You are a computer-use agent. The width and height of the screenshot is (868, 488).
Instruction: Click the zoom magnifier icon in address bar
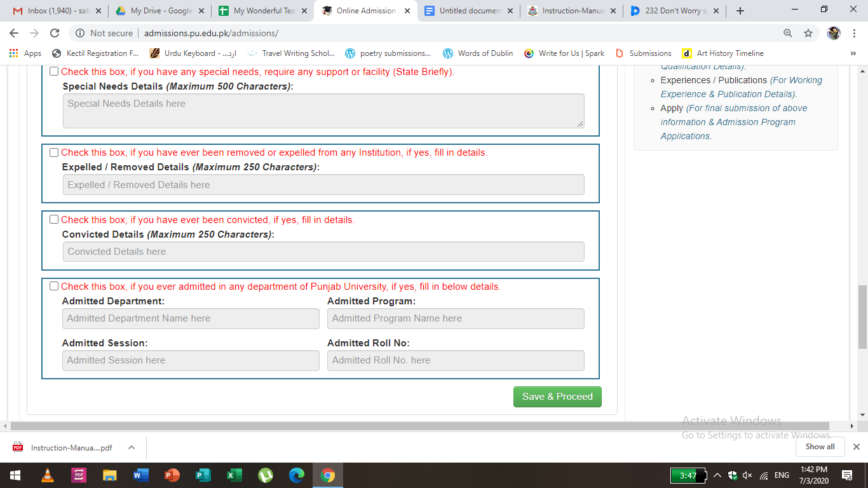pos(788,33)
